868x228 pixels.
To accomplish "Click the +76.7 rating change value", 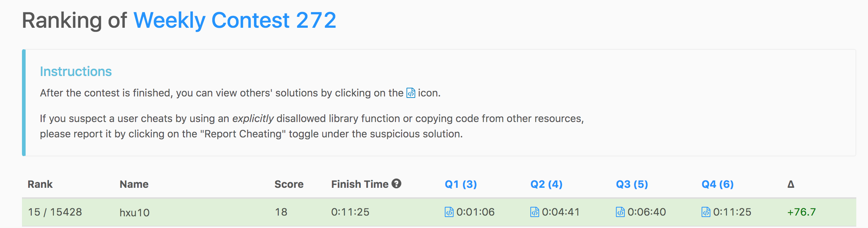I will pyautogui.click(x=801, y=212).
